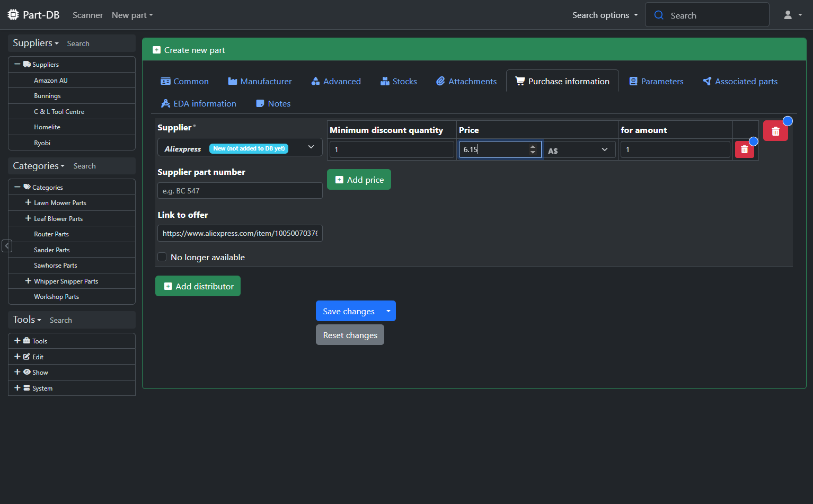Expand the Leaf Blower Parts category
Viewport: 813px width, 504px height.
point(28,218)
